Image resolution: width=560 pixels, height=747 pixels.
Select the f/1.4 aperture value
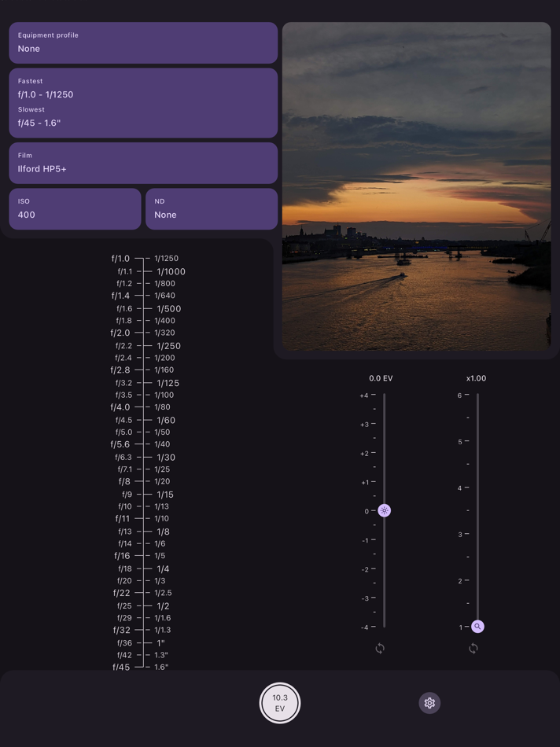pyautogui.click(x=120, y=296)
